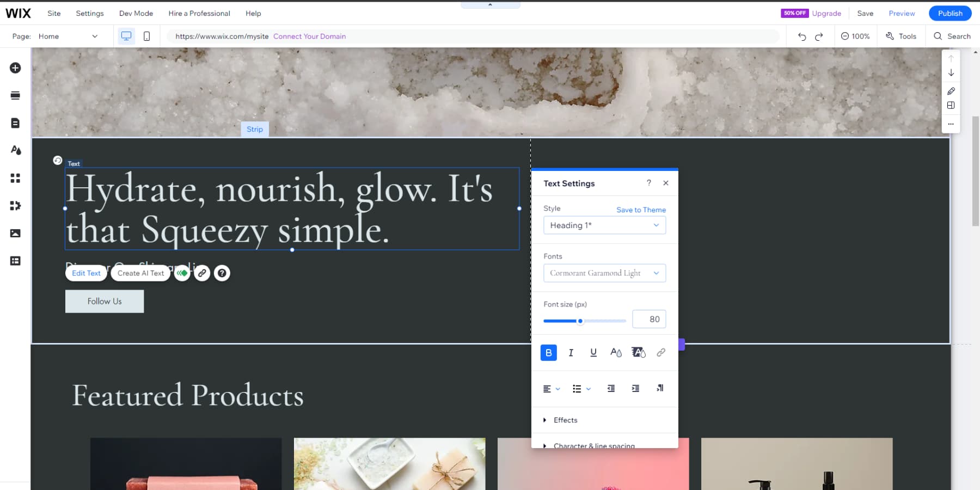Toggle right-to-left text direction

coord(659,388)
